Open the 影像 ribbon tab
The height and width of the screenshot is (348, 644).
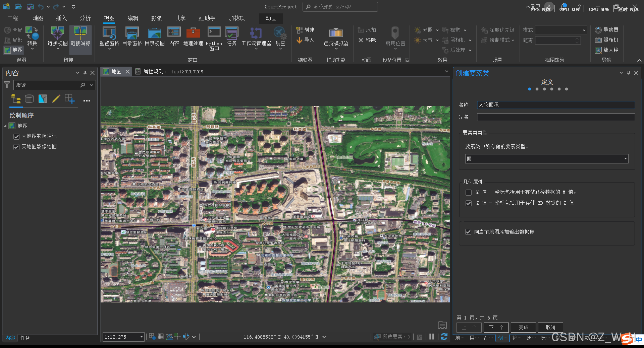(156, 18)
